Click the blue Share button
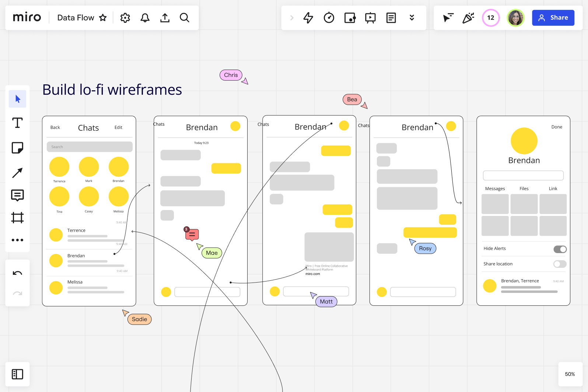 (x=553, y=18)
